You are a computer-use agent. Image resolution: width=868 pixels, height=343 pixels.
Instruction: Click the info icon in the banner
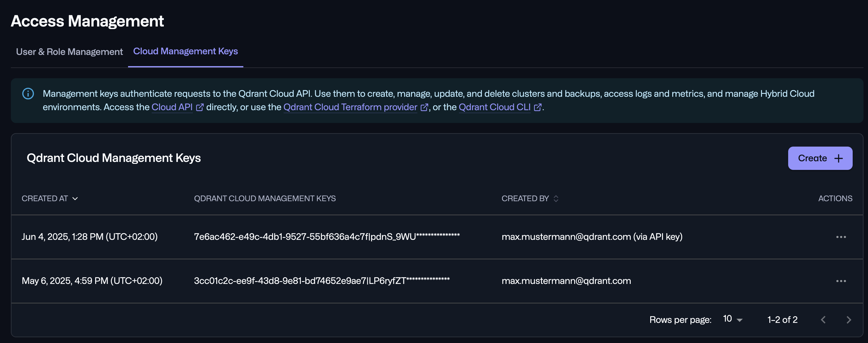(x=28, y=93)
